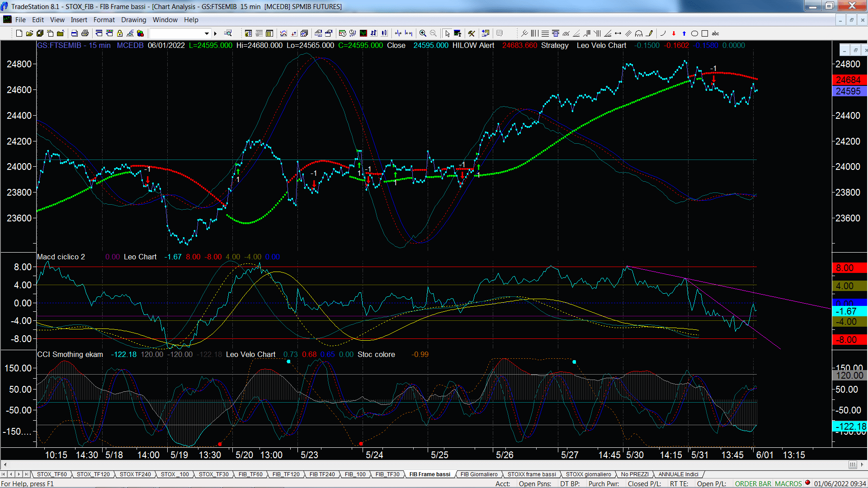868x488 pixels.
Task: Click the 'GS:FTSEMIB - 15 min' symbol label
Action: click(x=74, y=46)
